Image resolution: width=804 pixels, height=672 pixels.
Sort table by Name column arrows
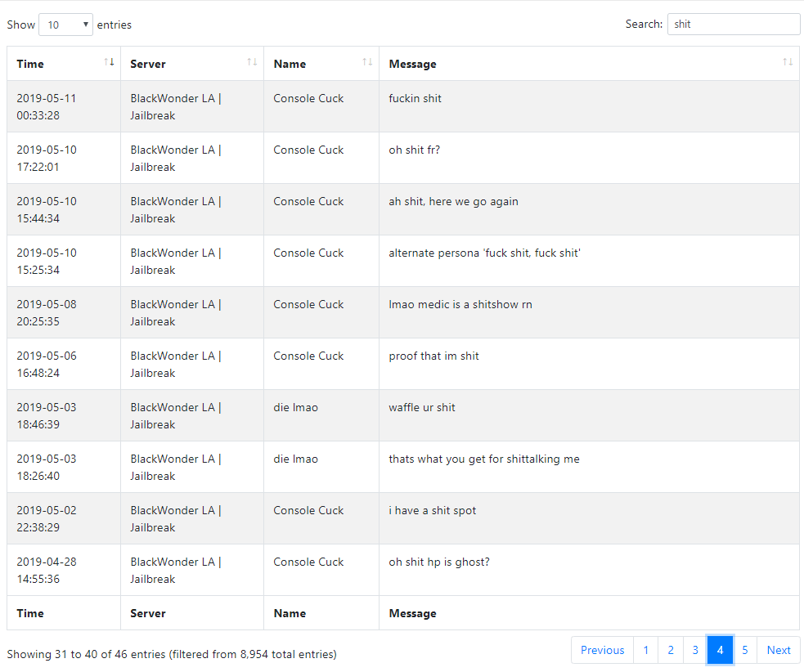click(x=367, y=62)
